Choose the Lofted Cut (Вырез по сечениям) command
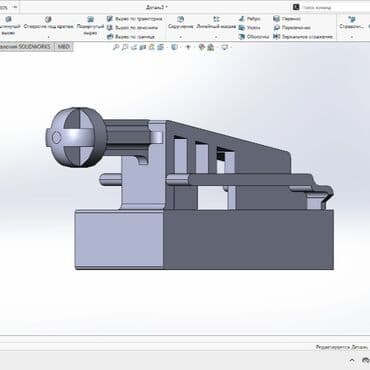 pos(132,28)
